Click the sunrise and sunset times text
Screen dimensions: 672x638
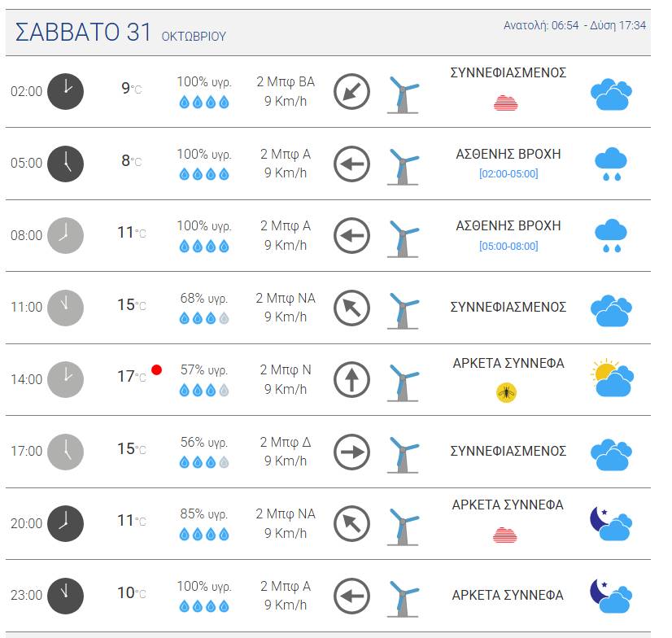[x=574, y=25]
